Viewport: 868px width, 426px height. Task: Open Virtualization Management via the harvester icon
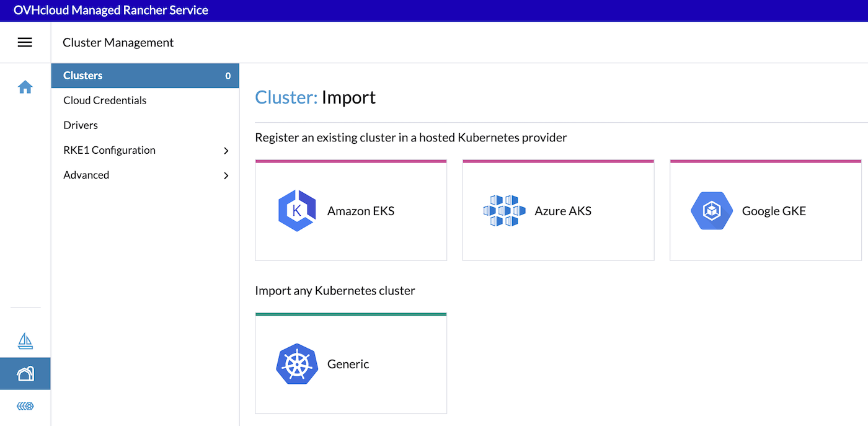[x=25, y=405]
